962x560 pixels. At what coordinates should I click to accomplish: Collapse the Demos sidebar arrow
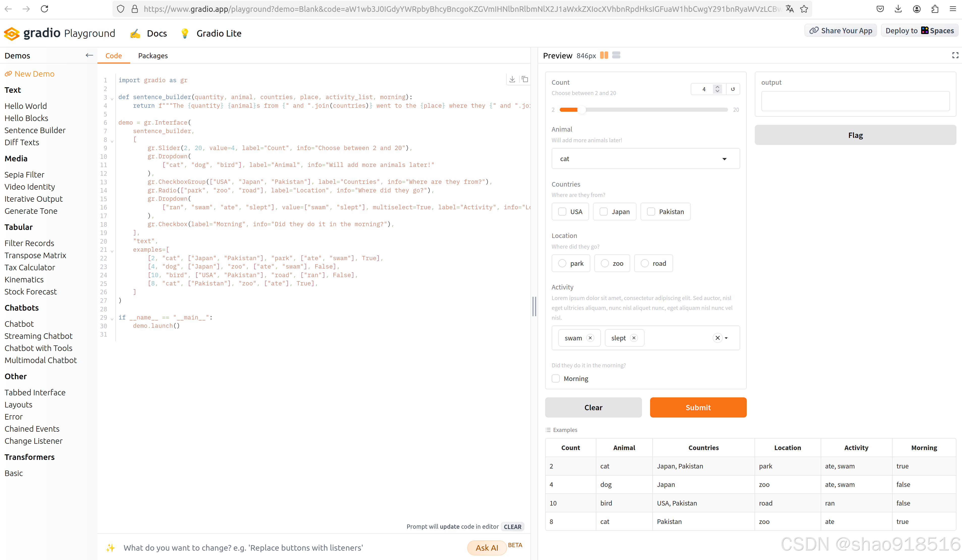[x=89, y=55]
